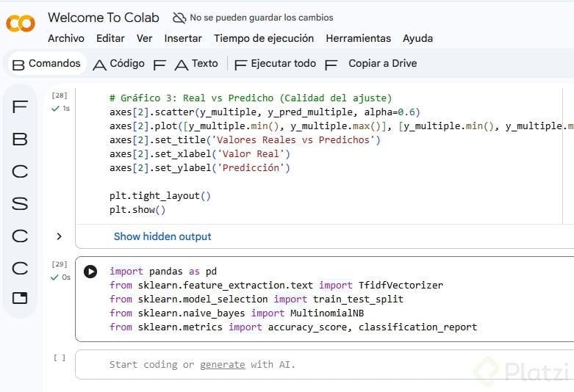Open the dropdown next to Código
Viewport: 574px width, 392px height.
coord(159,65)
